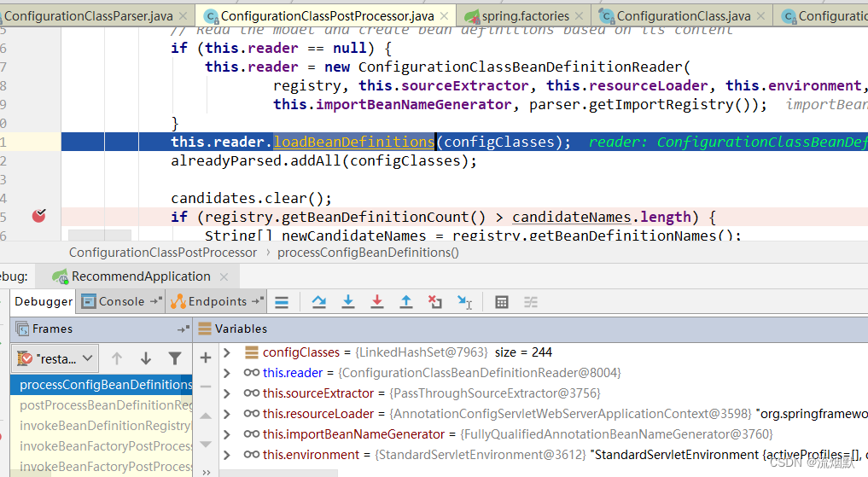Select invokeBeanDefinitionRegistry stack frame
The height and width of the screenshot is (477, 868).
click(x=102, y=426)
